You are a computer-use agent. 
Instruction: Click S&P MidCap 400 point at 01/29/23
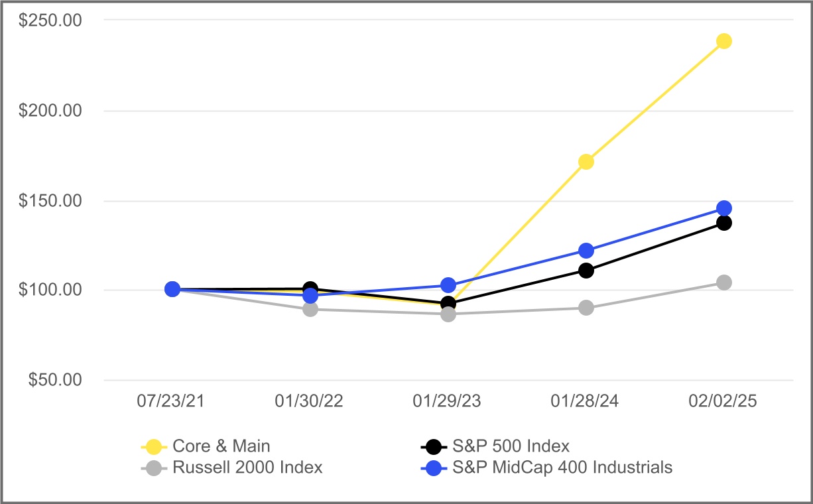tap(448, 285)
